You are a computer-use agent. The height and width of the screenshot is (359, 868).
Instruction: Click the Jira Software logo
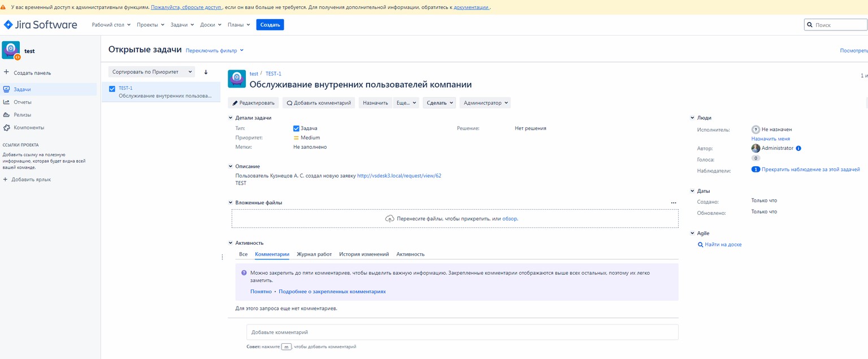[40, 25]
